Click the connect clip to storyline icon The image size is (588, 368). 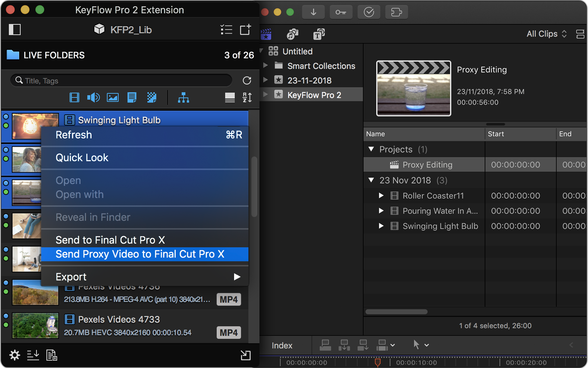325,345
